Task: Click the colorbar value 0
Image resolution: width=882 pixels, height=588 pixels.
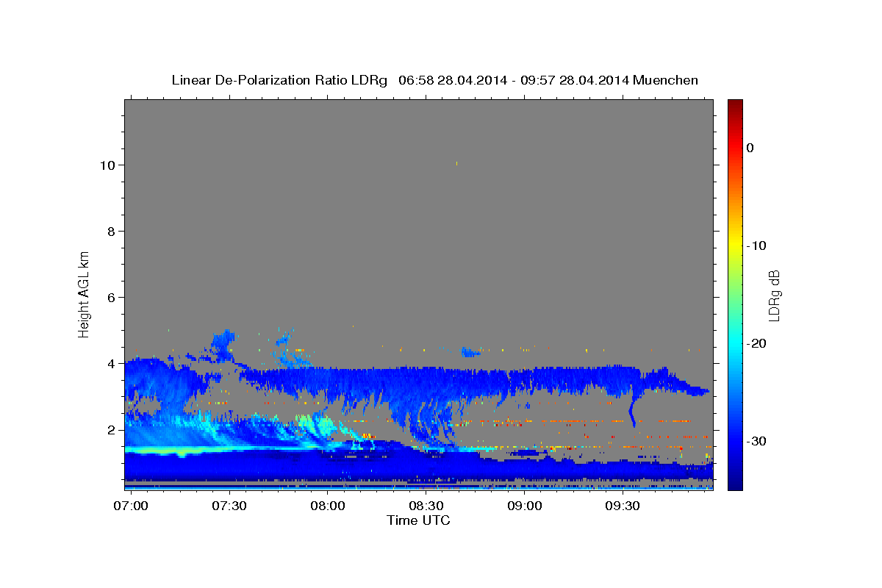Action: point(750,148)
